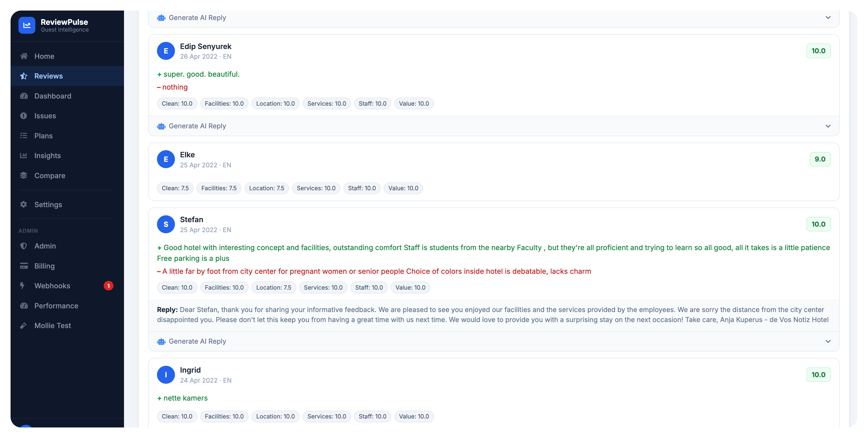
Task: Navigate to Plans
Action: 67,135
